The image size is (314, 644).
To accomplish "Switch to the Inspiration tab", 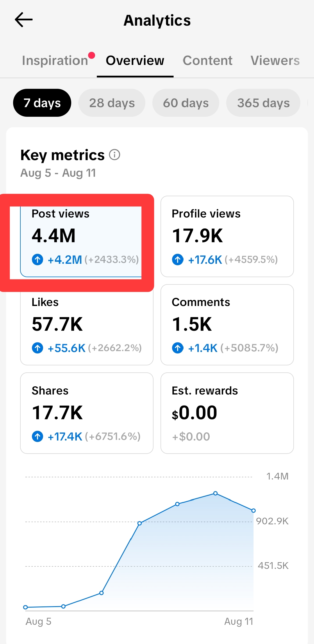I will [x=55, y=61].
